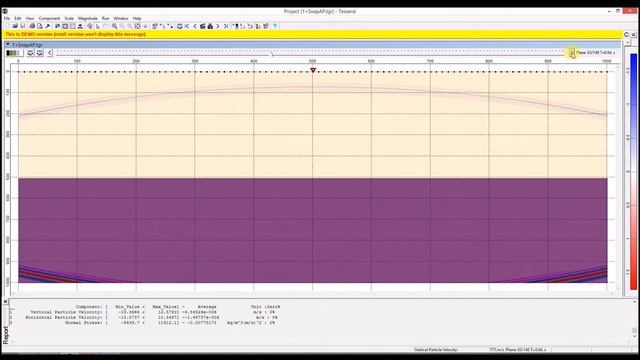Click the next frame arrow in toolbar

218,26
